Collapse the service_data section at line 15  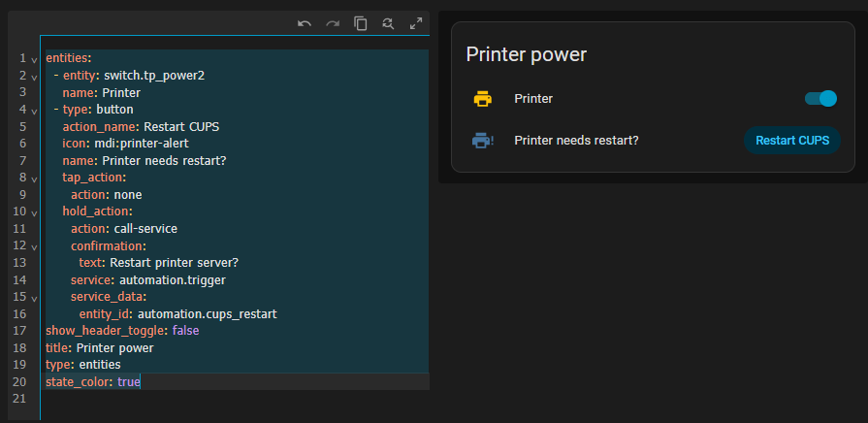coord(34,298)
